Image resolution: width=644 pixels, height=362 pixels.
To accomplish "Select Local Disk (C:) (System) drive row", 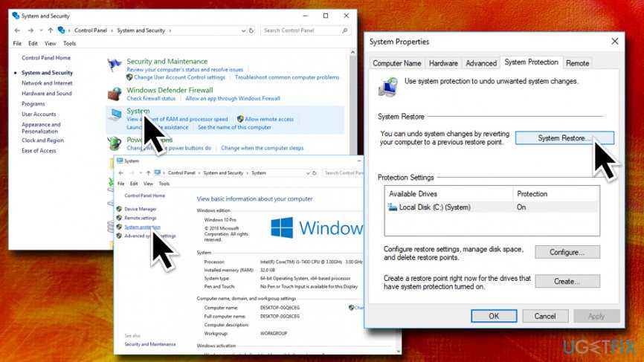I will click(x=492, y=207).
